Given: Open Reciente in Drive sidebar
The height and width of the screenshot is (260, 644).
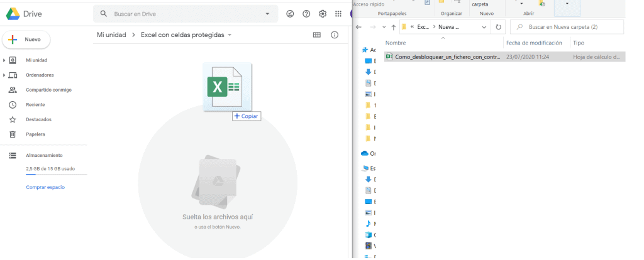Looking at the screenshot, I should 35,105.
